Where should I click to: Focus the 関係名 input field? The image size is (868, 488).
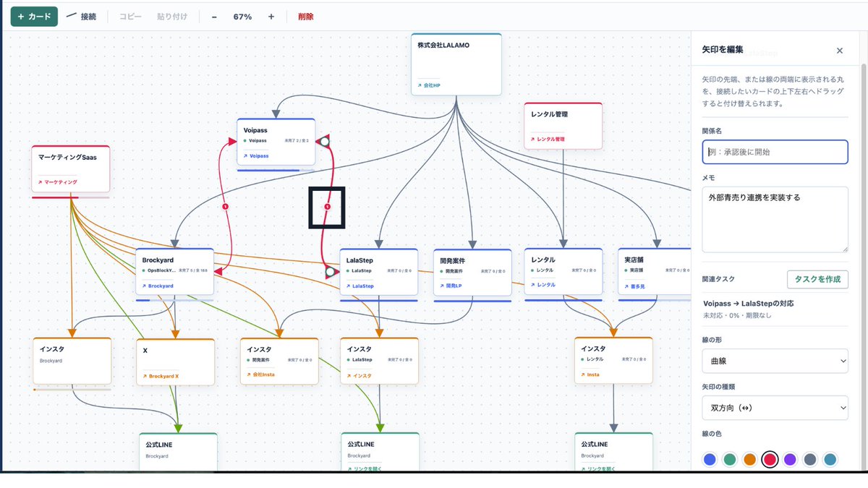coord(775,152)
